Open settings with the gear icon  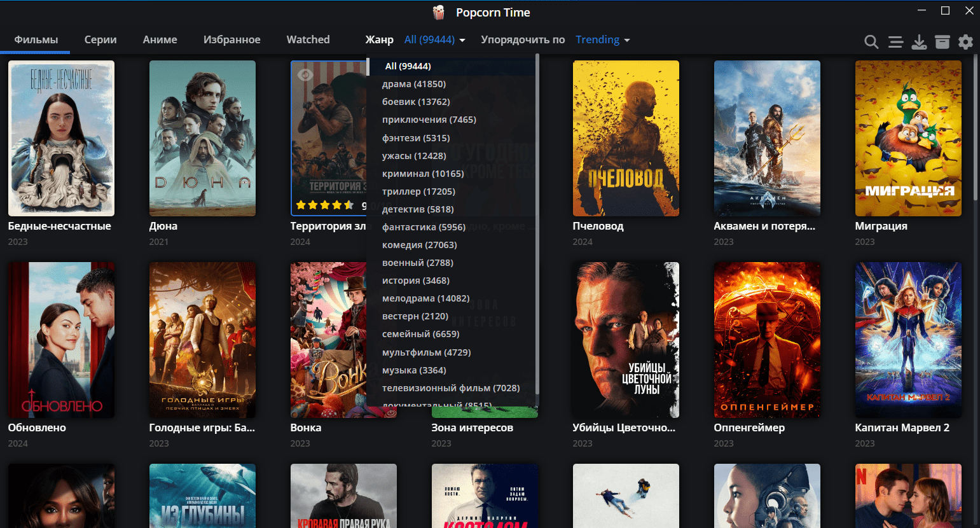[x=965, y=42]
